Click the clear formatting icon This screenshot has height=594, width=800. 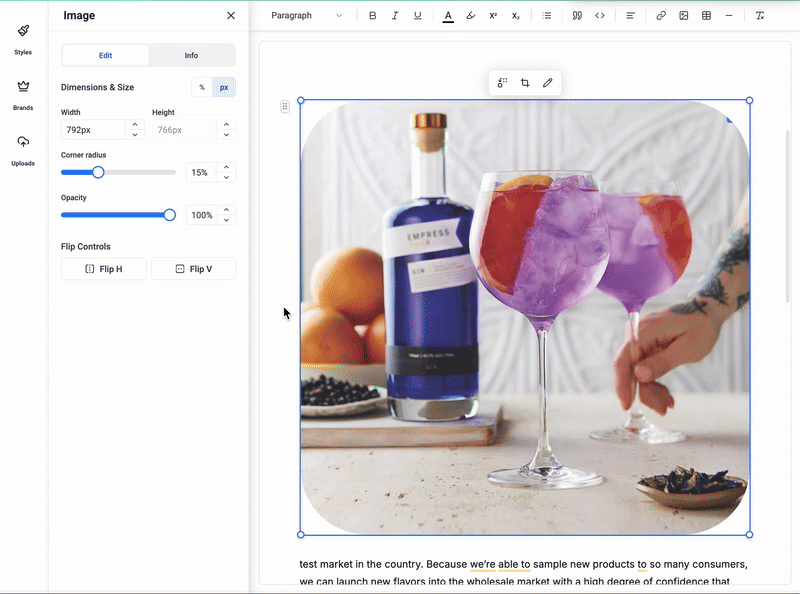pyautogui.click(x=760, y=16)
